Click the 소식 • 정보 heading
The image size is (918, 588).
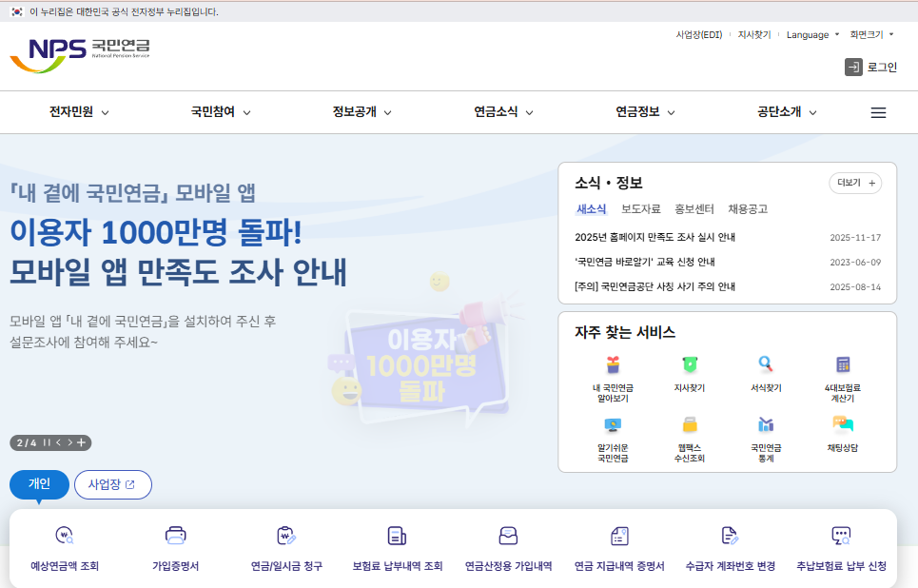pos(608,183)
